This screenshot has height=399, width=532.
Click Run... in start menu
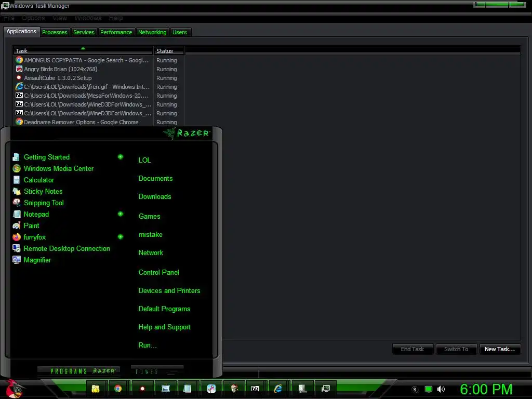(147, 345)
